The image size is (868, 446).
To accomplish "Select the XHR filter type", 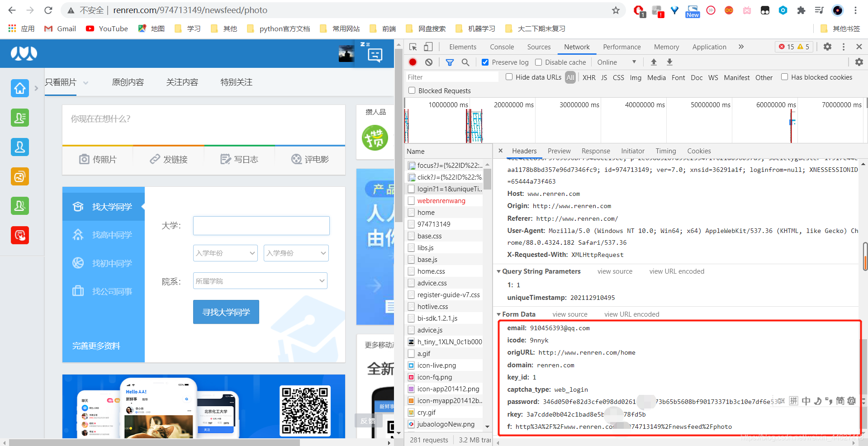I will (x=589, y=77).
